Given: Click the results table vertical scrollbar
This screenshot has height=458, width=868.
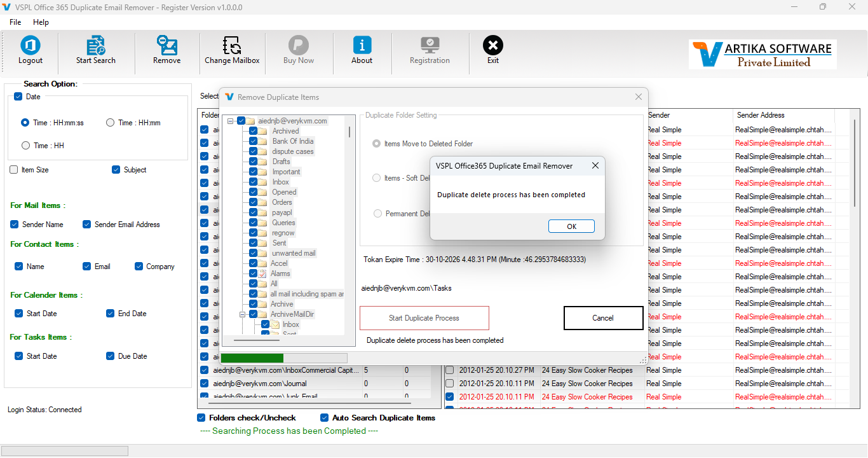Looking at the screenshot, I should [856, 162].
